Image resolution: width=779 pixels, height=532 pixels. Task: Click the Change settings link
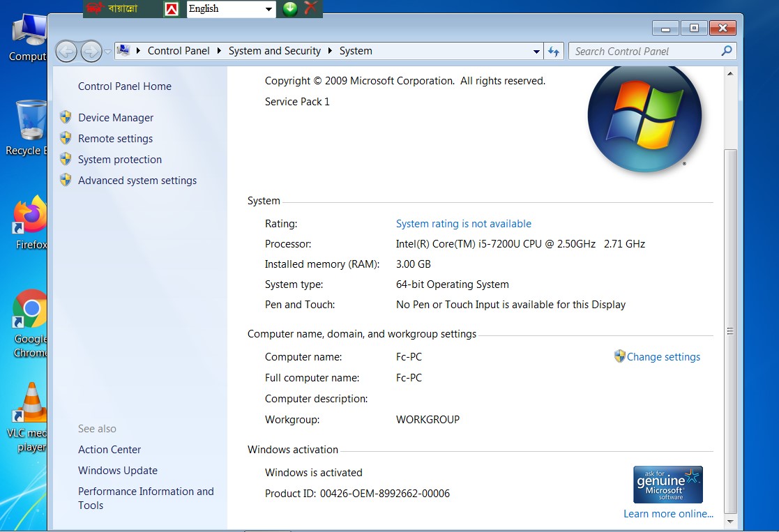pos(663,357)
